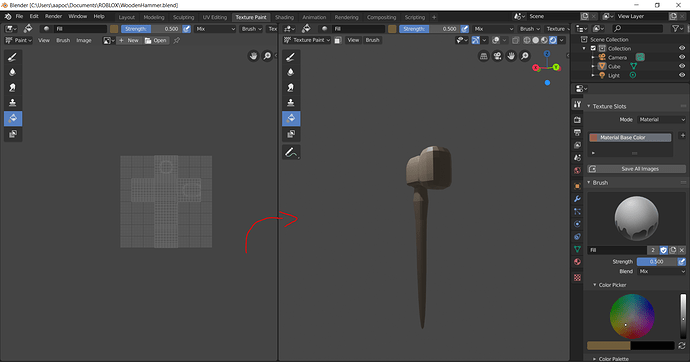Open the Texture Slots Mode Material dropdown
The height and width of the screenshot is (362, 690).
(x=661, y=120)
